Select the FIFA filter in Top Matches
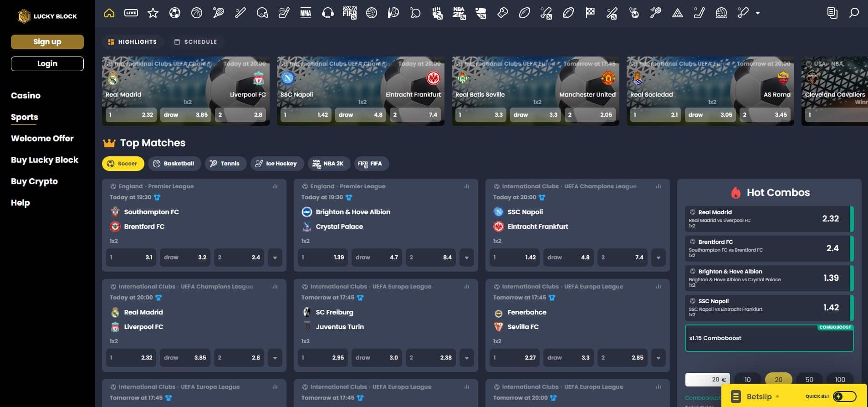This screenshot has width=868, height=407. 372,164
